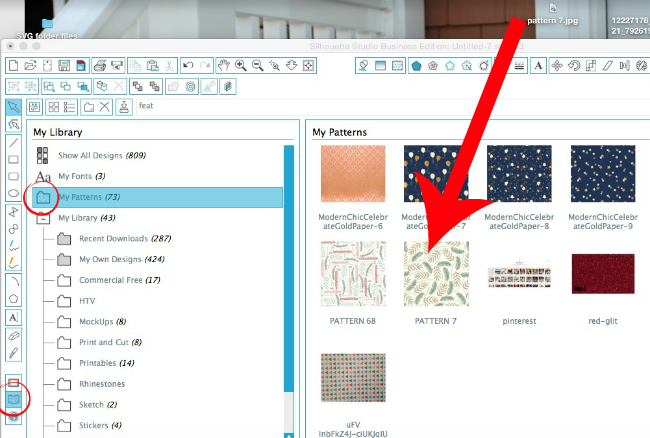Select Show All Designs (809)
The image size is (650, 438).
[102, 155]
